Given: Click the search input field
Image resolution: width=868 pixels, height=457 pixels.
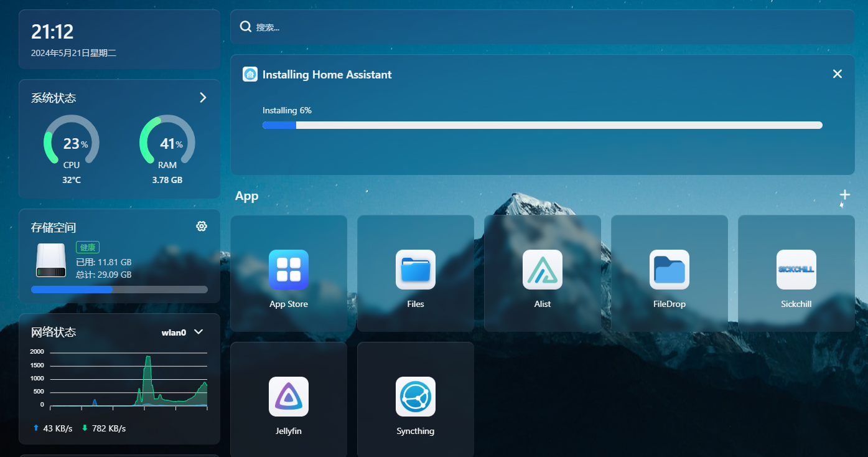Looking at the screenshot, I should click(543, 27).
